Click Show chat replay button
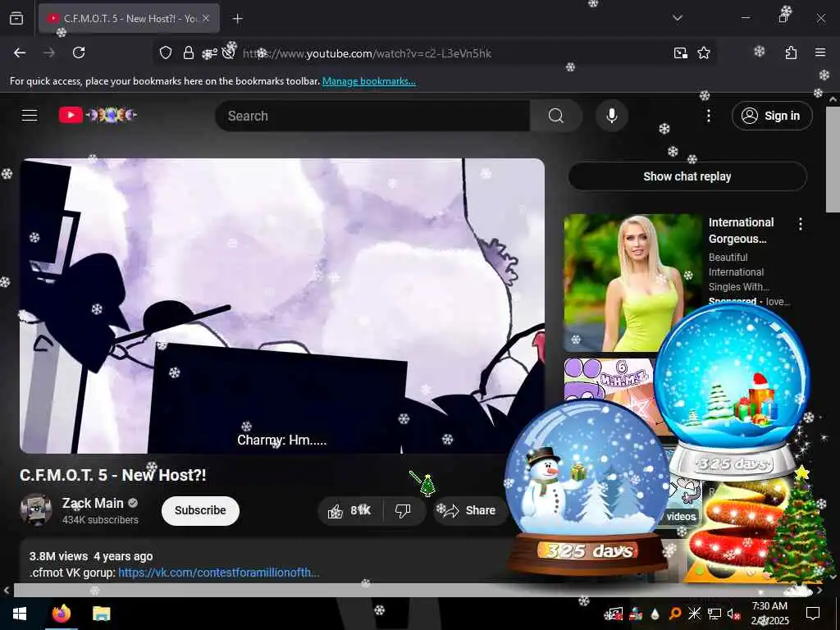Viewport: 840px width, 630px height. 687,176
